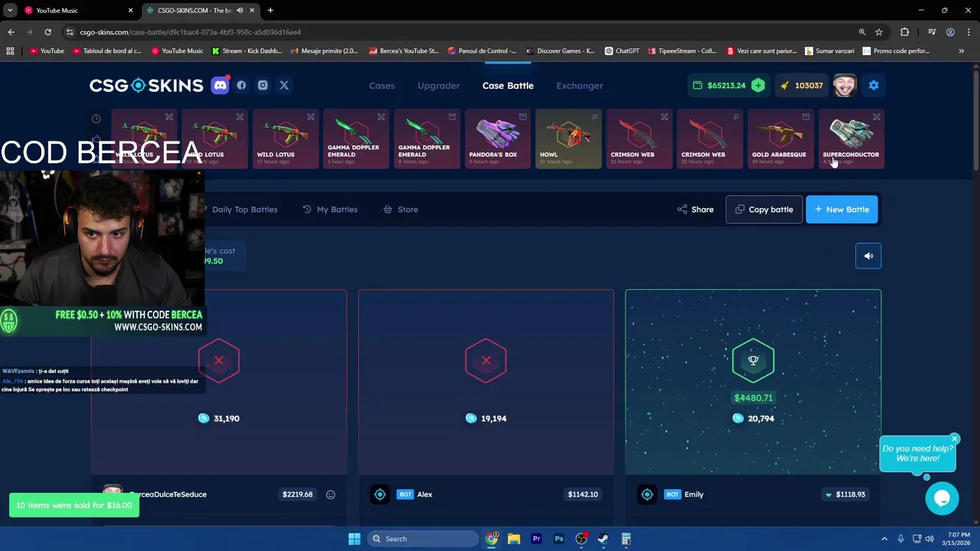980x551 pixels.
Task: Open Steam from the taskbar
Action: [603, 539]
